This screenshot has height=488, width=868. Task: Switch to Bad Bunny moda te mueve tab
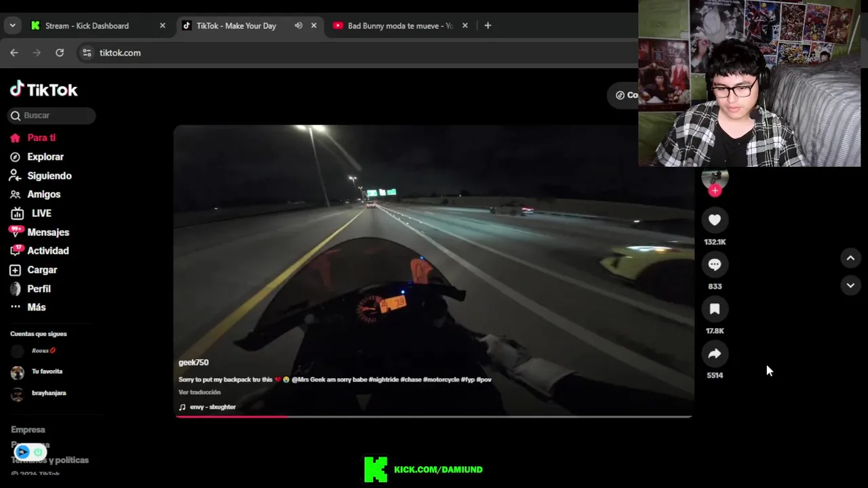click(x=400, y=26)
